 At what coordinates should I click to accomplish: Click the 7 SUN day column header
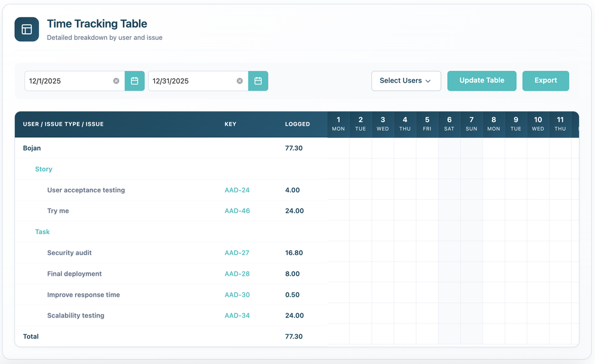472,124
